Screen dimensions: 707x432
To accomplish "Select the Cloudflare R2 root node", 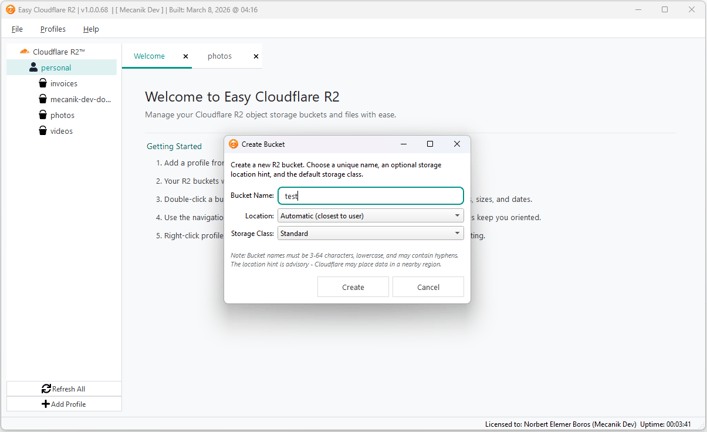I will (x=59, y=52).
